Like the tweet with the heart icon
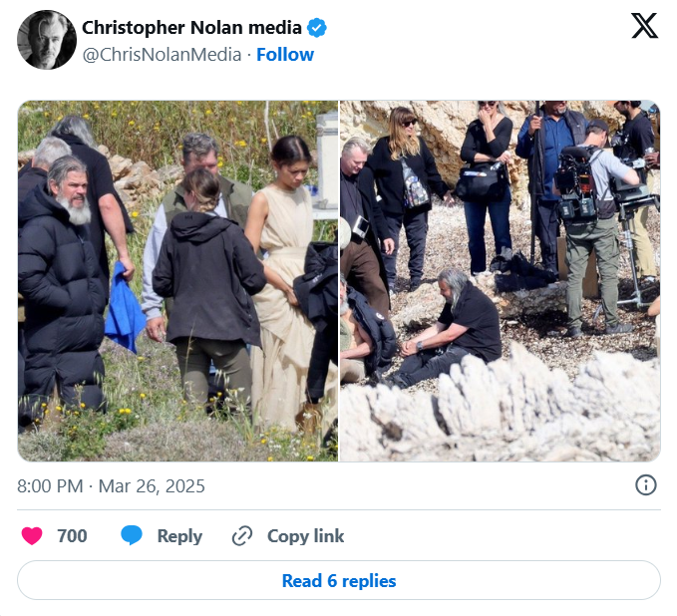Viewport: 677px width, 616px height. (32, 536)
